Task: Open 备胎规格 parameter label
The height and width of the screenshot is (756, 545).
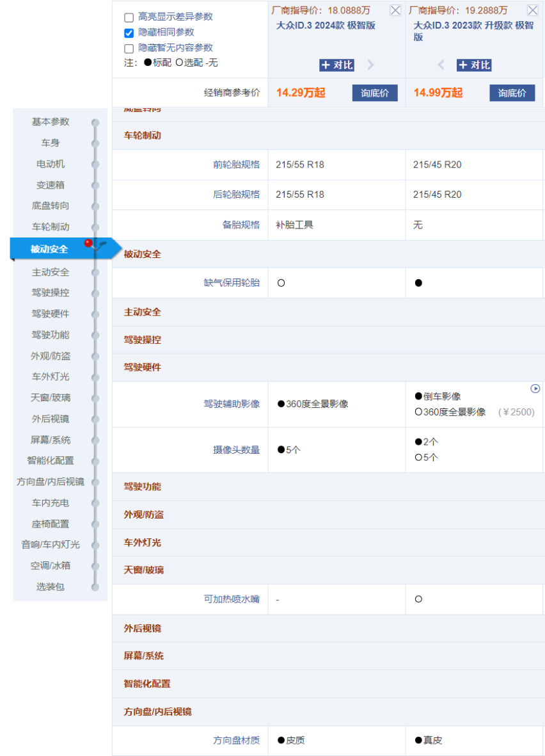Action: [x=241, y=225]
